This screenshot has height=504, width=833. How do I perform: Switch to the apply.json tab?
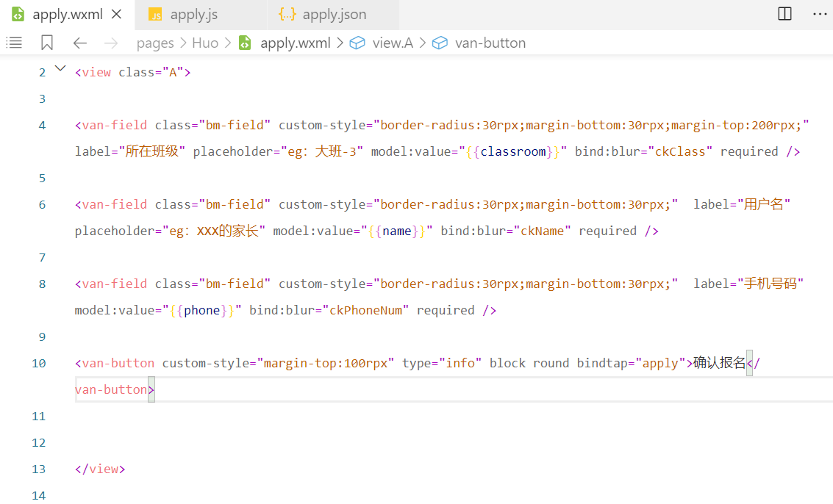tap(334, 15)
